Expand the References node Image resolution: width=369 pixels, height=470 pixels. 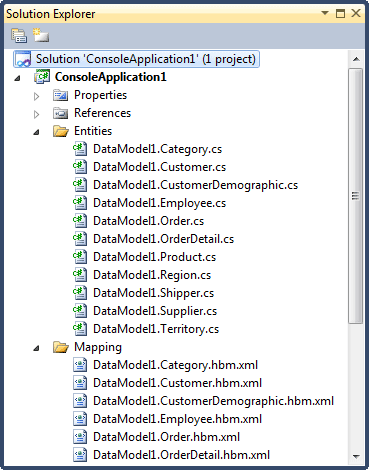pos(36,114)
